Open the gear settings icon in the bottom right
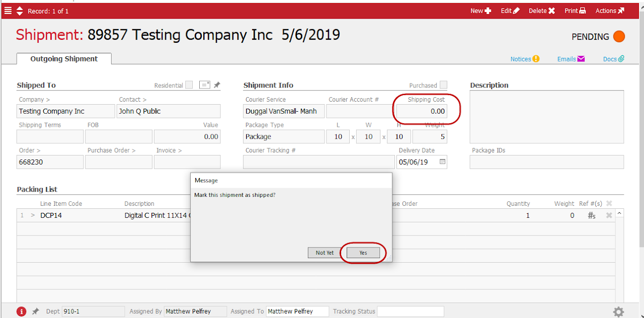The image size is (644, 318). point(618,311)
